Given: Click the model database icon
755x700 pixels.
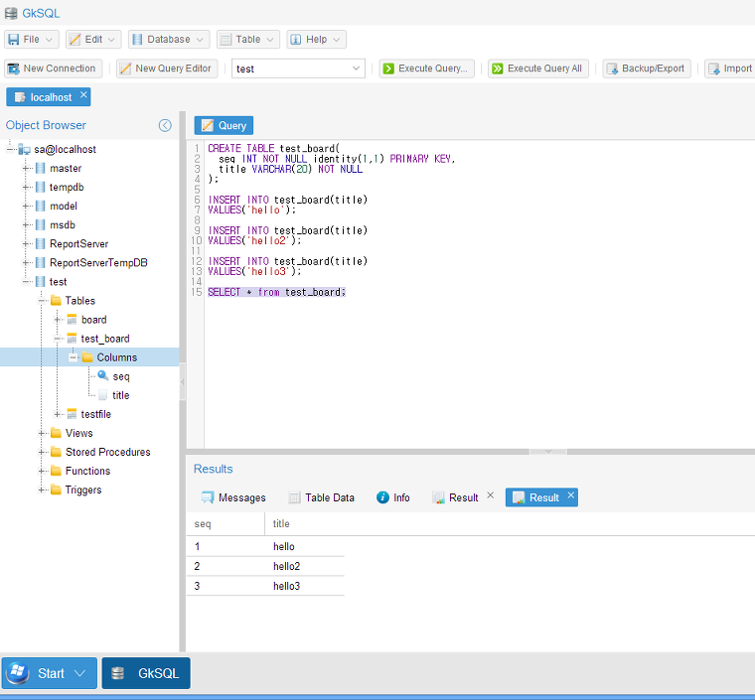Looking at the screenshot, I should tap(41, 206).
